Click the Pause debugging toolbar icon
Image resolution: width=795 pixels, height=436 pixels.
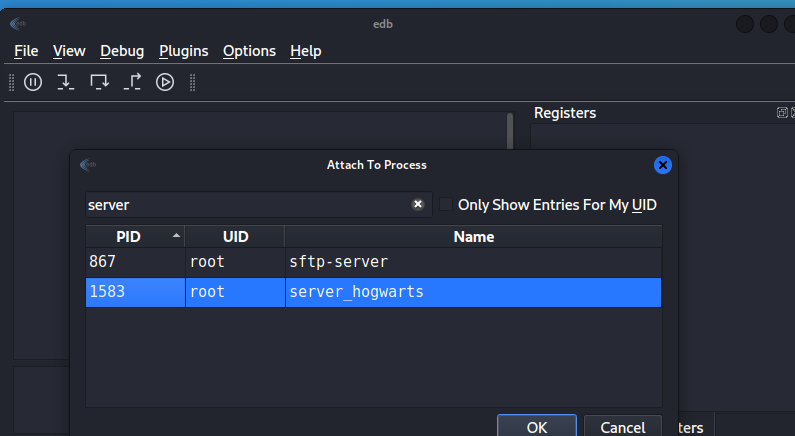pyautogui.click(x=33, y=82)
